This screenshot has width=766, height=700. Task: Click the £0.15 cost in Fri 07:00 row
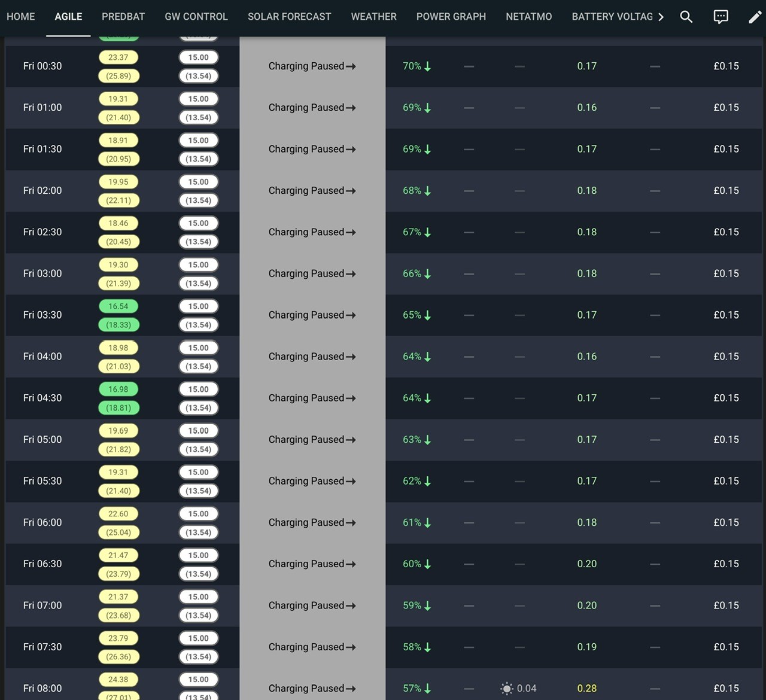tap(726, 605)
